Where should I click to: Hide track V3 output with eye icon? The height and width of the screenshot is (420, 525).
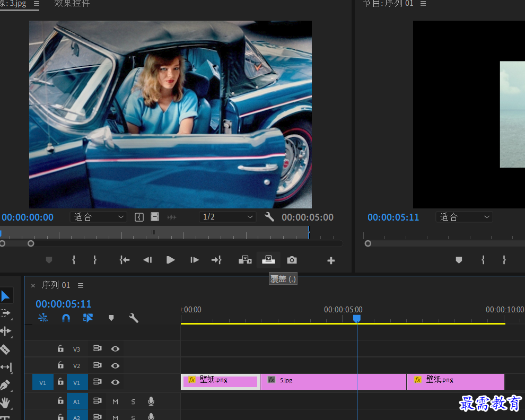coord(115,349)
